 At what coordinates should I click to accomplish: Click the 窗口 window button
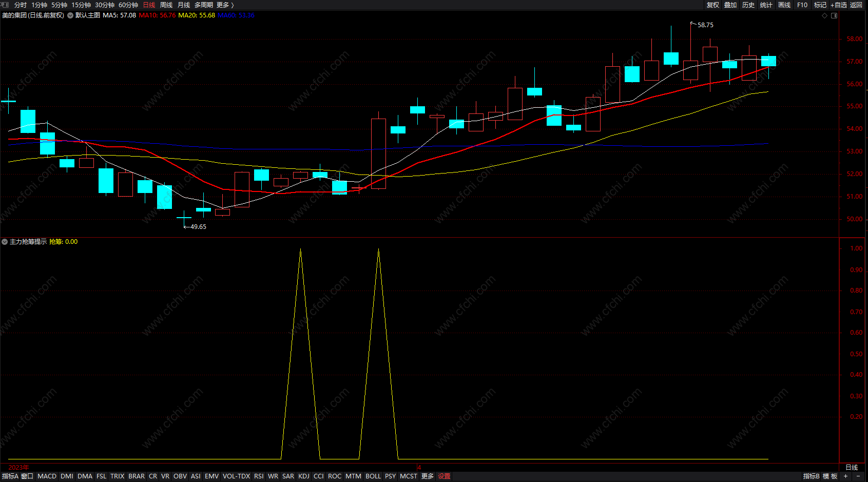[27, 476]
